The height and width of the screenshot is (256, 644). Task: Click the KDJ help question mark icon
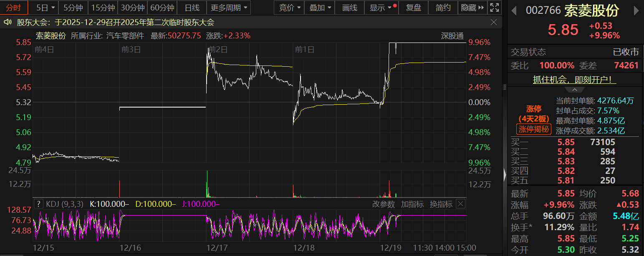tap(38, 204)
